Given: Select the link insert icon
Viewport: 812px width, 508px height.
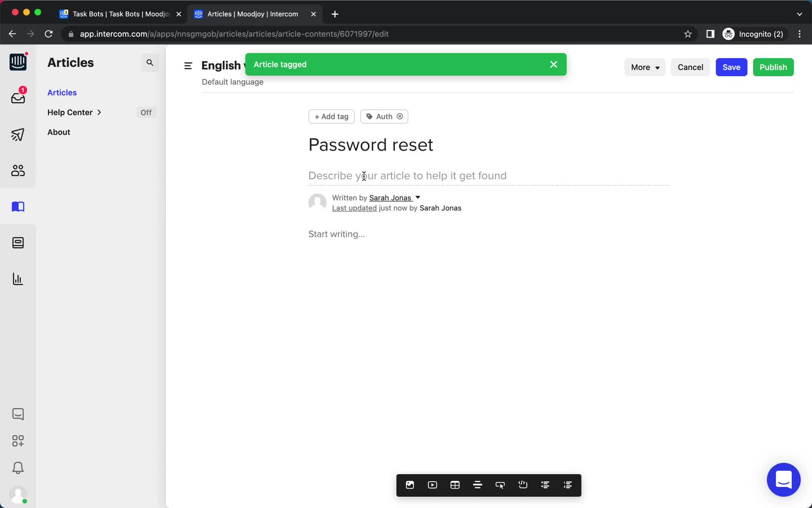Looking at the screenshot, I should point(500,485).
